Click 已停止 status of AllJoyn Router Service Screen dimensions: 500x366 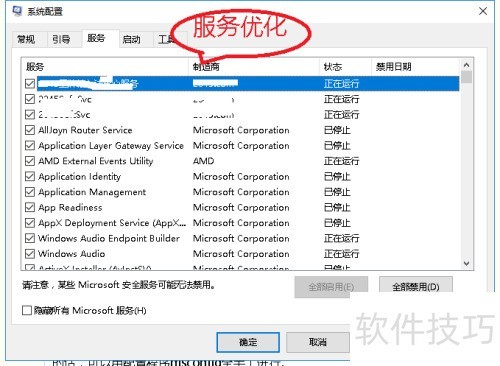(x=337, y=130)
